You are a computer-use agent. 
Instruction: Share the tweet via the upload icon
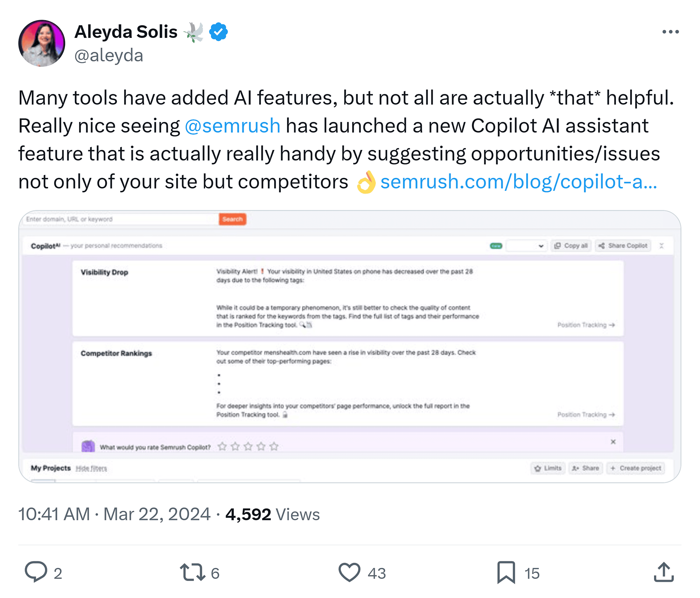(664, 573)
